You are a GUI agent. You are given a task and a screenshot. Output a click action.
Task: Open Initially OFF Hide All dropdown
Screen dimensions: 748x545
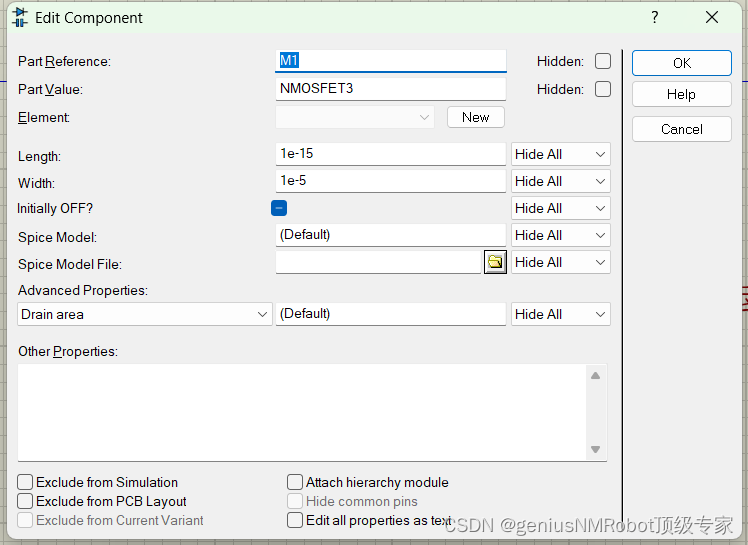(561, 209)
